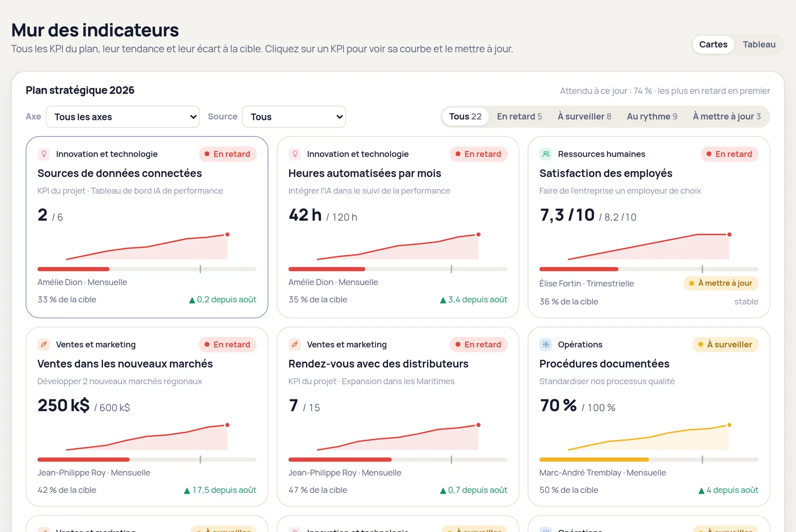Click the text 33 % de la cible
The height and width of the screenshot is (532, 796).
(67, 300)
